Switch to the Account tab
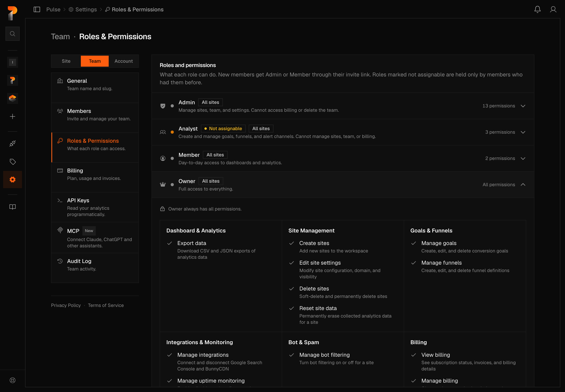The image size is (565, 392). 123,61
